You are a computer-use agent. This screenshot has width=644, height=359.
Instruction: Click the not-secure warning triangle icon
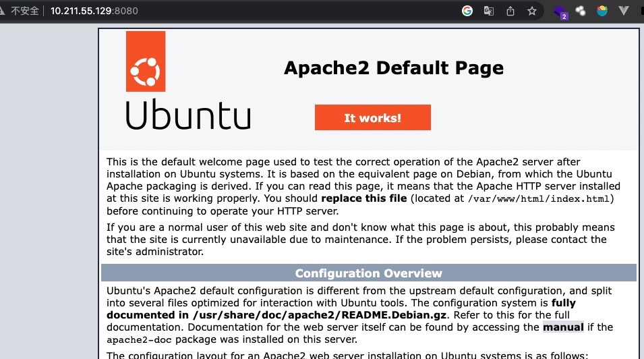pyautogui.click(x=3, y=11)
